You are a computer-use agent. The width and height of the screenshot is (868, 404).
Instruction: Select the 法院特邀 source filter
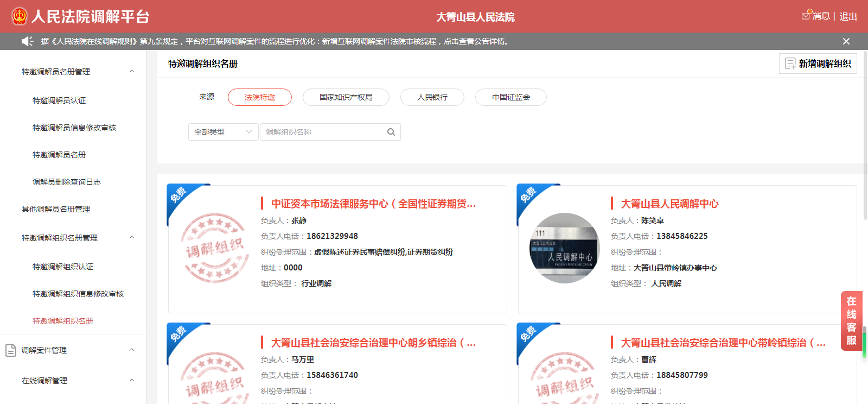(x=259, y=97)
